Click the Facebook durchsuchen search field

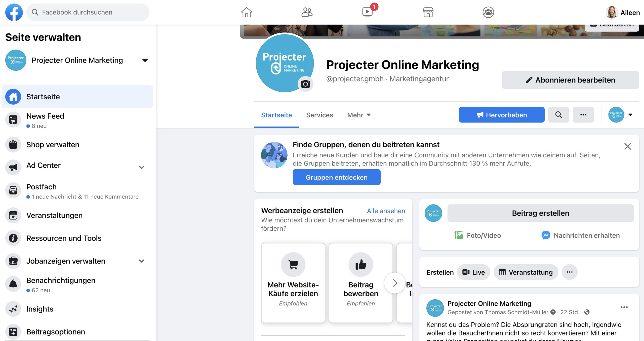click(88, 12)
